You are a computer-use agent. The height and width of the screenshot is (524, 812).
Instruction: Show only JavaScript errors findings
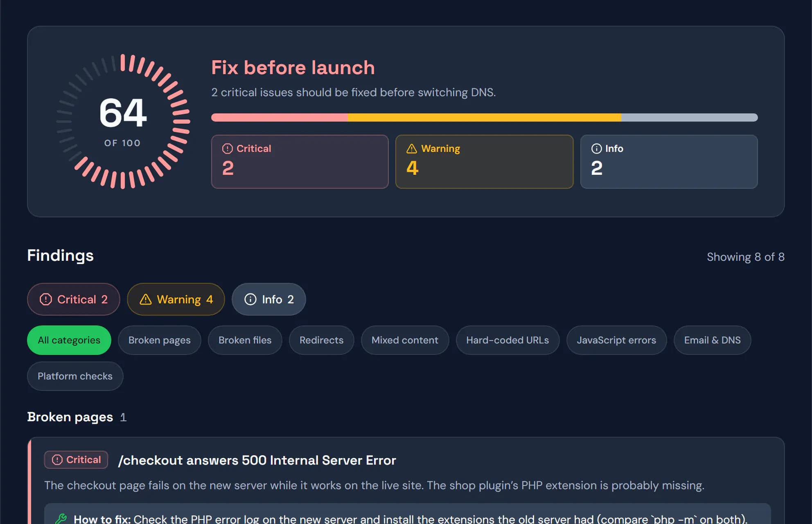(x=617, y=340)
